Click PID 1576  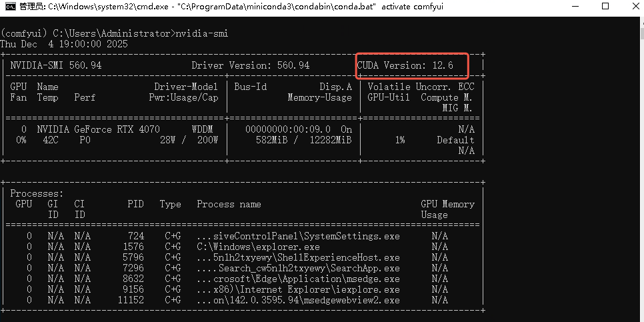click(133, 247)
